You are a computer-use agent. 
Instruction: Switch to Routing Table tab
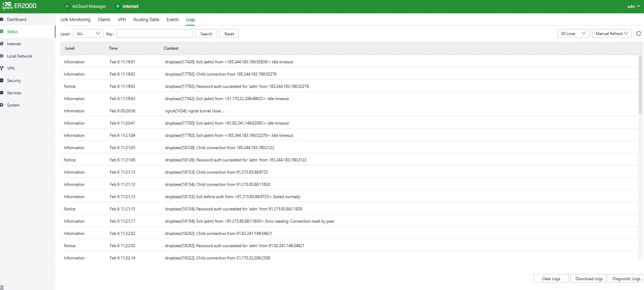[146, 20]
